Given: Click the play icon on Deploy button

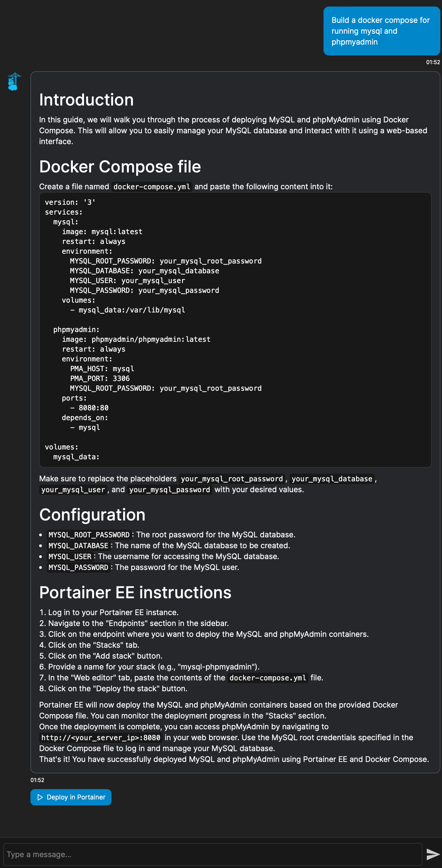Looking at the screenshot, I should (40, 797).
